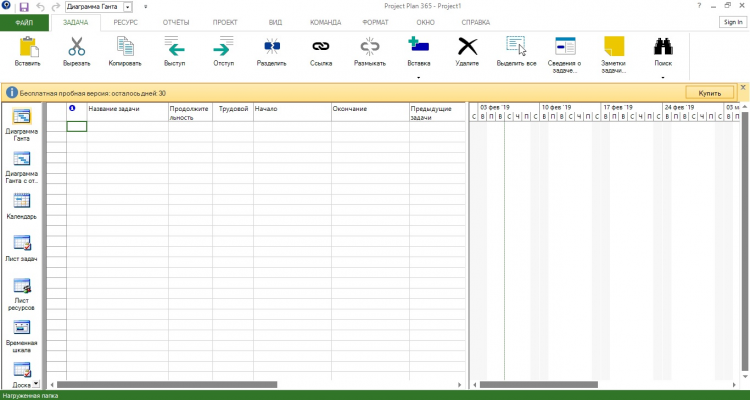The width and height of the screenshot is (750, 400).
Task: Click the Вставить paste icon
Action: (x=28, y=47)
